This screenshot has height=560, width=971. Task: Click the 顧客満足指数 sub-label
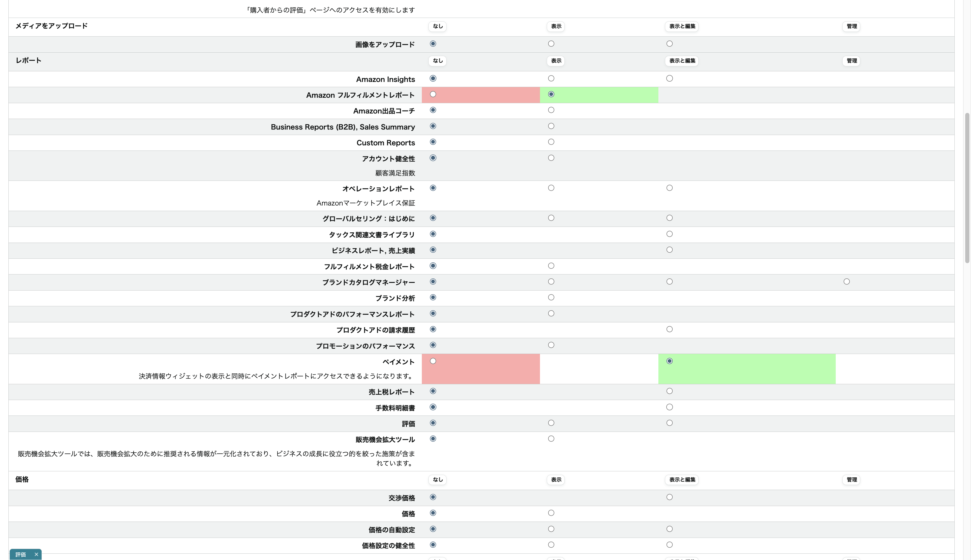point(395,173)
